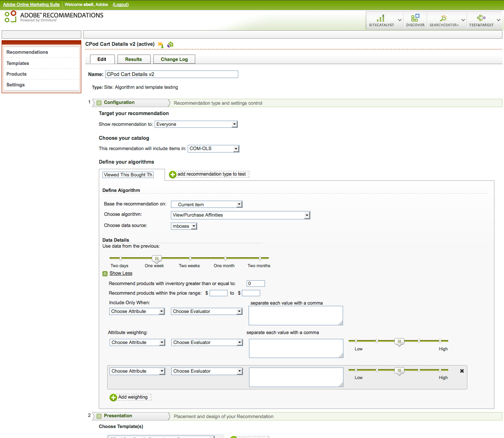504x438 pixels.
Task: Click the Show Less link
Action: click(x=121, y=273)
